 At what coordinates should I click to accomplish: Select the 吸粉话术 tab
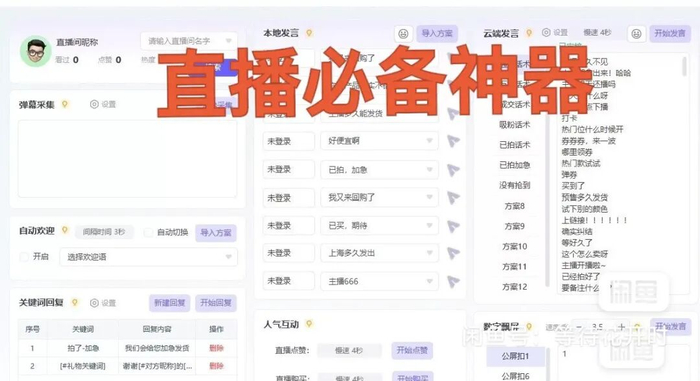point(514,125)
